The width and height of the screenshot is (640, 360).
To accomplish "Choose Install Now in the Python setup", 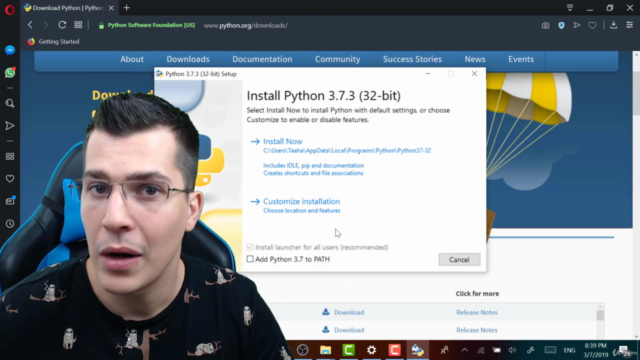I will [x=282, y=141].
